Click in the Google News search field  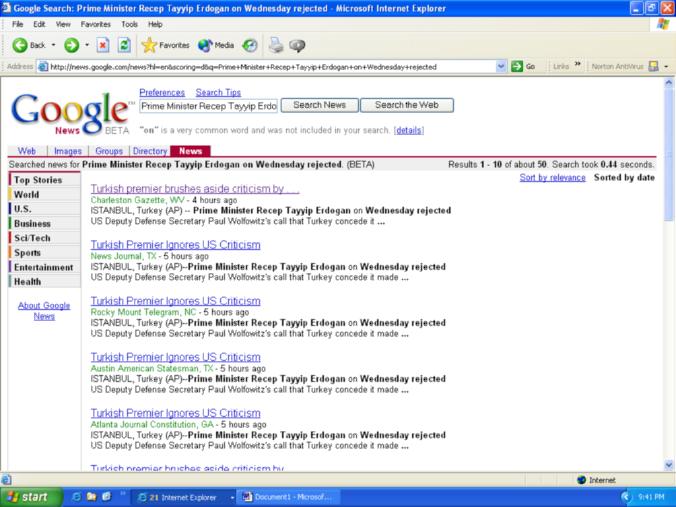click(208, 105)
